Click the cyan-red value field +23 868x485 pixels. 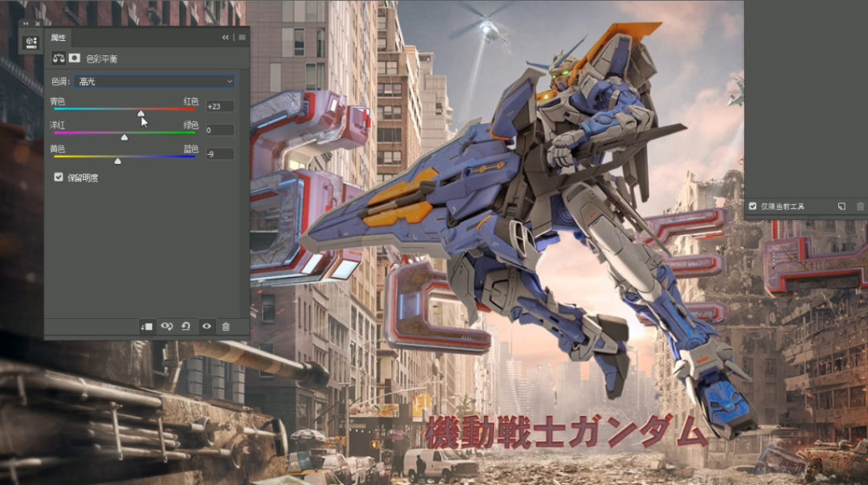coord(219,106)
